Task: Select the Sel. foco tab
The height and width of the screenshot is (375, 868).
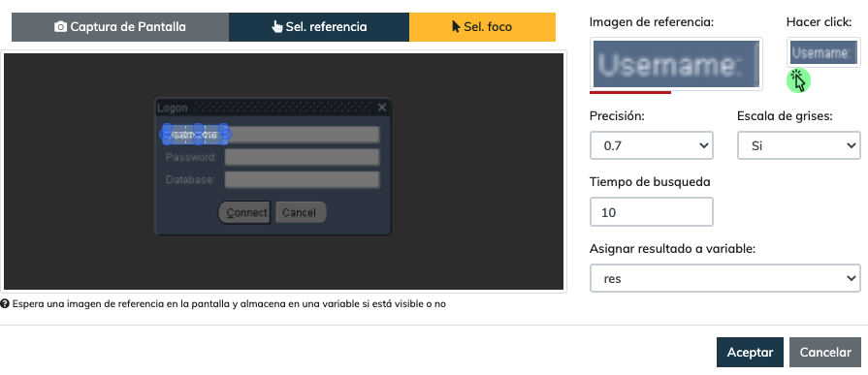Action: 482,27
